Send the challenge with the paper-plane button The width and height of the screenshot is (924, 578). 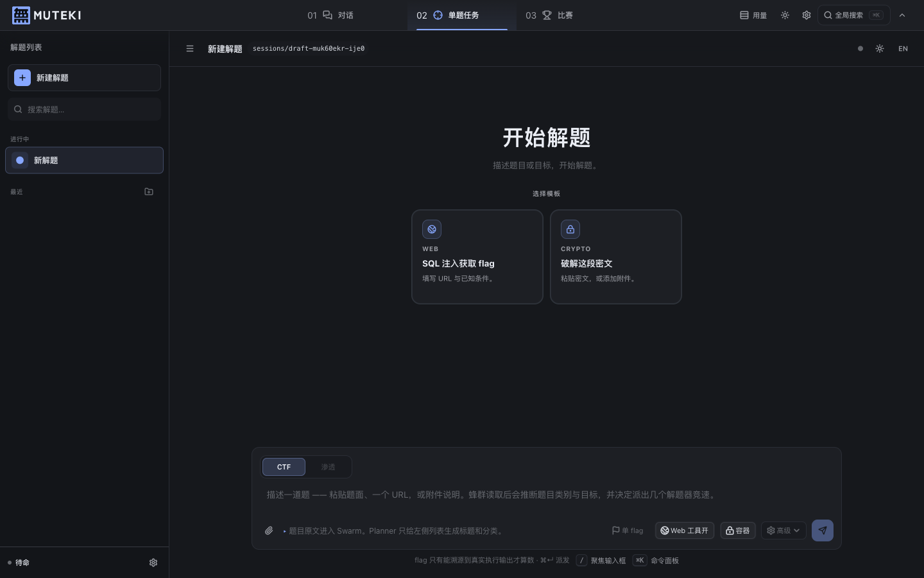click(823, 530)
